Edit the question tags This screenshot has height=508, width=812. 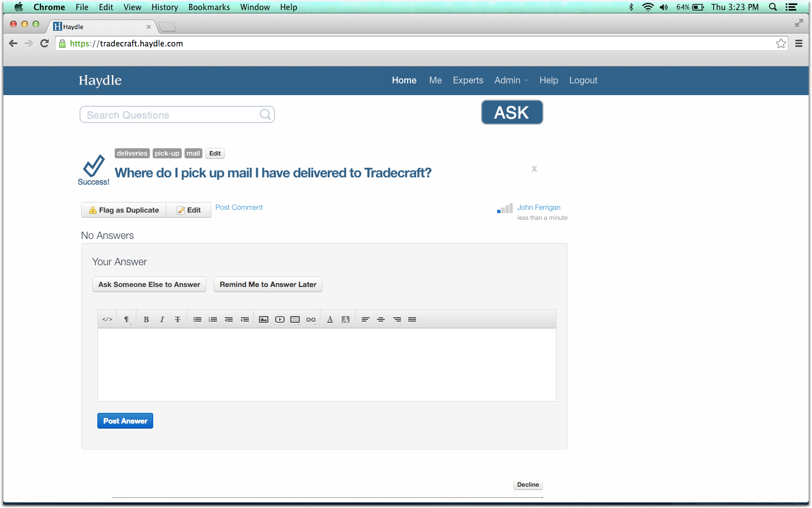pyautogui.click(x=215, y=153)
